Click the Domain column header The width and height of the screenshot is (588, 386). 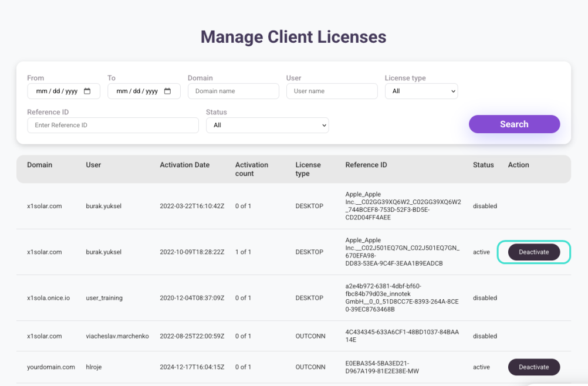click(39, 165)
